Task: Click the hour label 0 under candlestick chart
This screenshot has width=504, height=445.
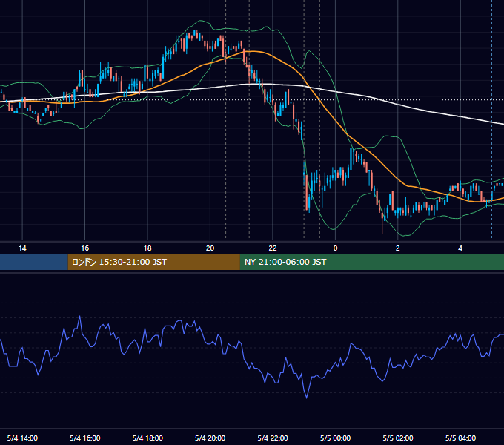Action: 335,248
